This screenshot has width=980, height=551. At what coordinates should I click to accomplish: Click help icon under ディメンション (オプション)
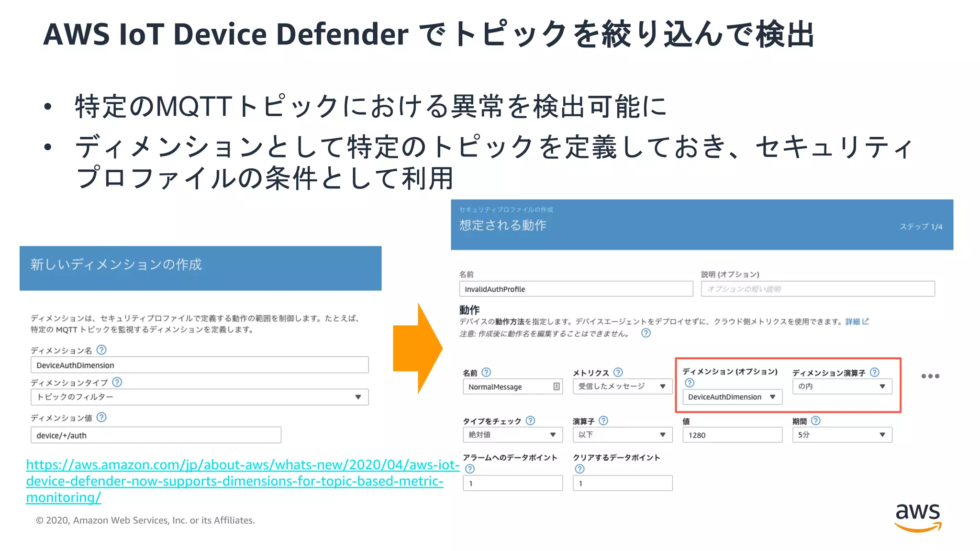coord(690,383)
